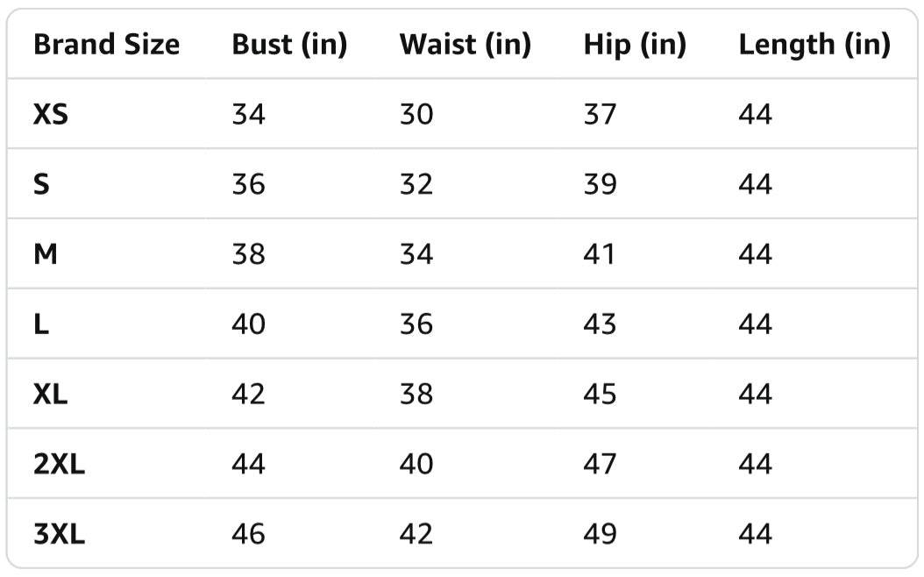Click the hip value 41 for M
Image resolution: width=924 pixels, height=577 pixels.
[x=600, y=254]
